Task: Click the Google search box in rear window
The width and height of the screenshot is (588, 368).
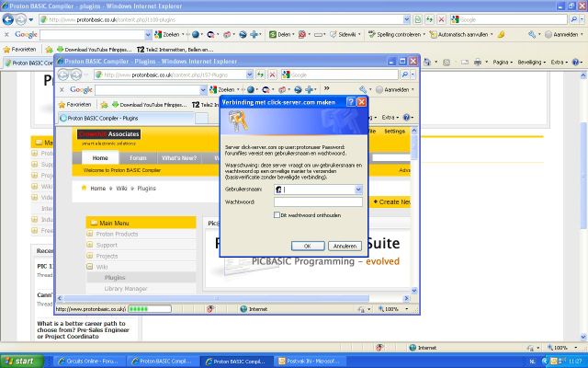Action: click(x=508, y=19)
